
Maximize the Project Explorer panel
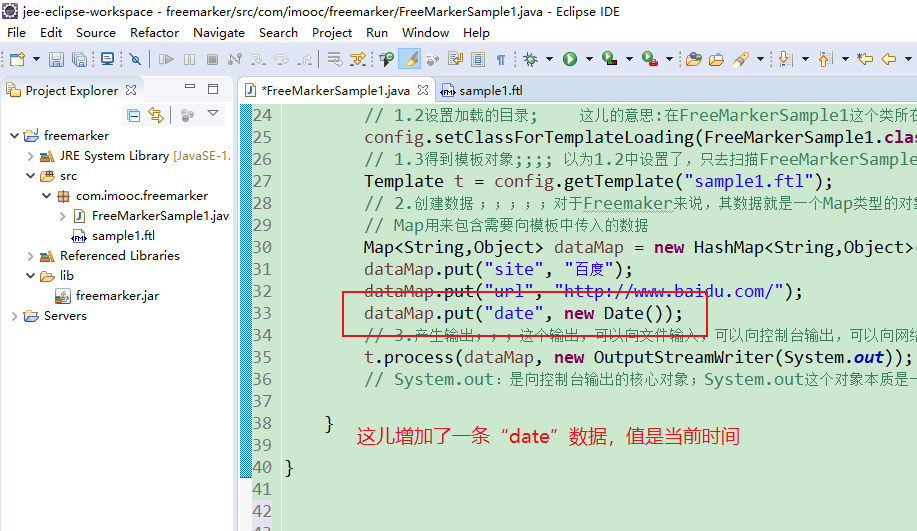[x=213, y=89]
